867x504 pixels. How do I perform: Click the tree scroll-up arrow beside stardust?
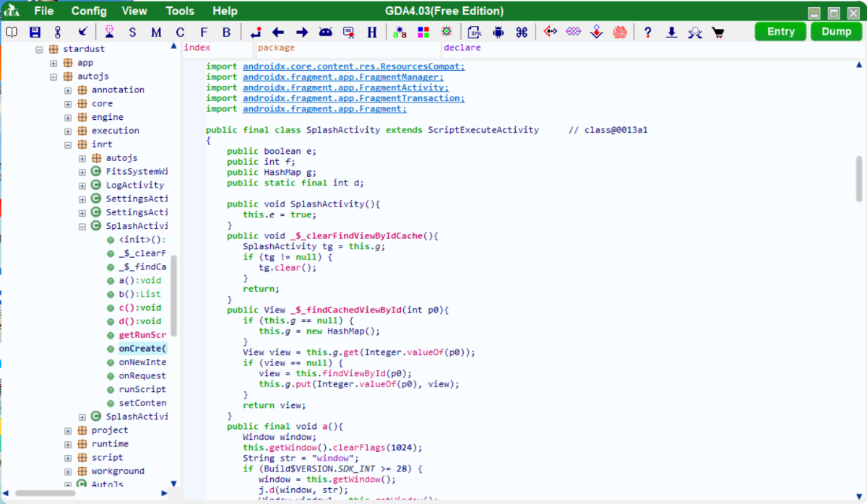point(173,47)
